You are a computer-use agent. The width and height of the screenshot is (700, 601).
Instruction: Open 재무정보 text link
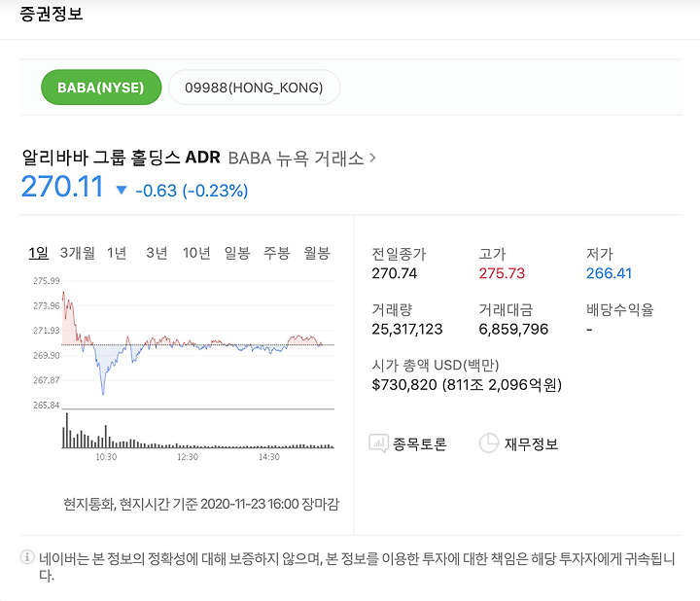(531, 443)
